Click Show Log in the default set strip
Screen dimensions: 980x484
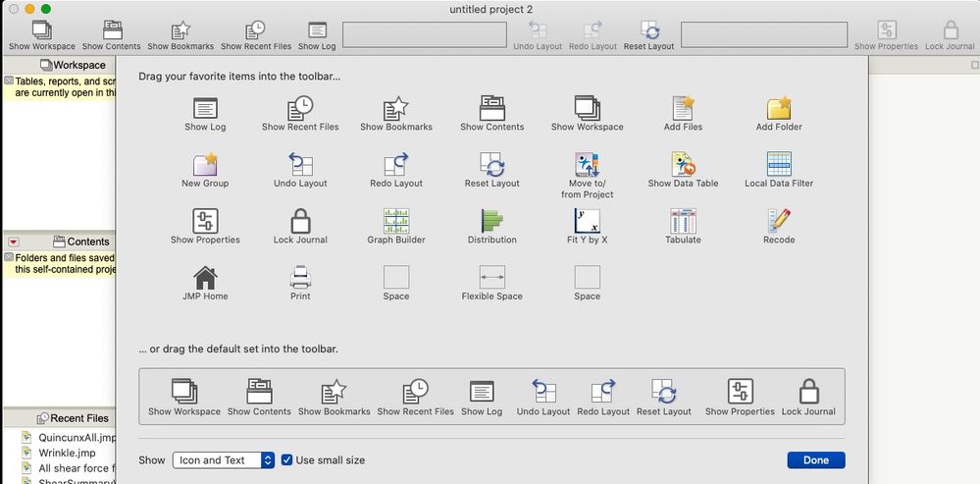click(x=482, y=397)
